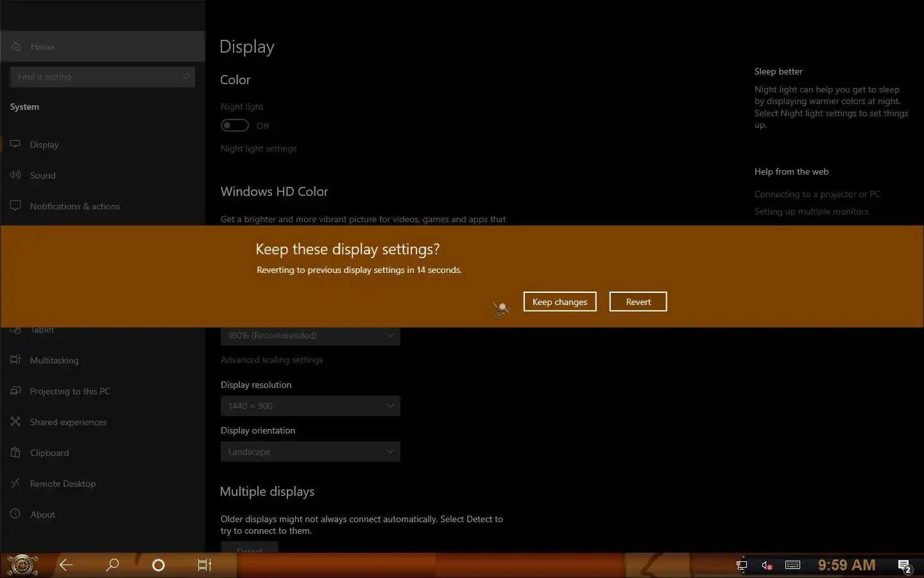Open the Display resolution dropdown 1440 × 900

311,406
